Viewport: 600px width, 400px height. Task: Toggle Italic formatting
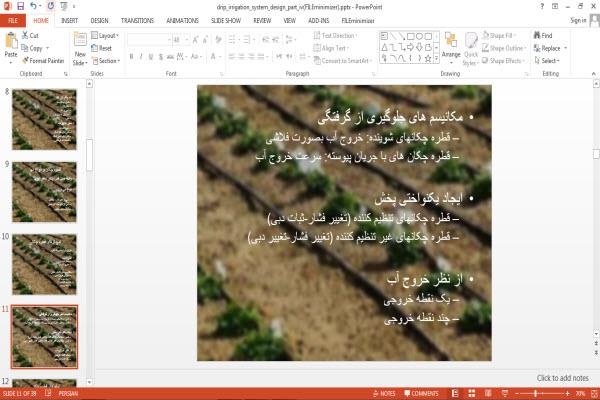(x=141, y=57)
